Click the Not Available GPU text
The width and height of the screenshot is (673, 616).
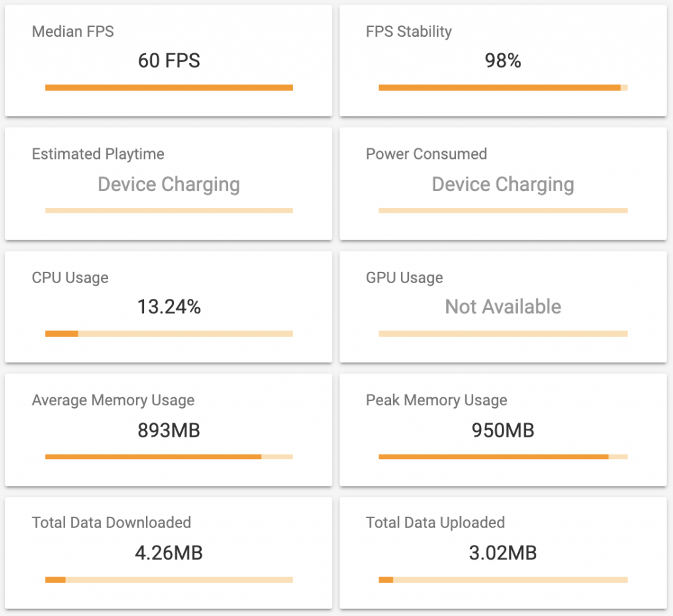pyautogui.click(x=503, y=307)
